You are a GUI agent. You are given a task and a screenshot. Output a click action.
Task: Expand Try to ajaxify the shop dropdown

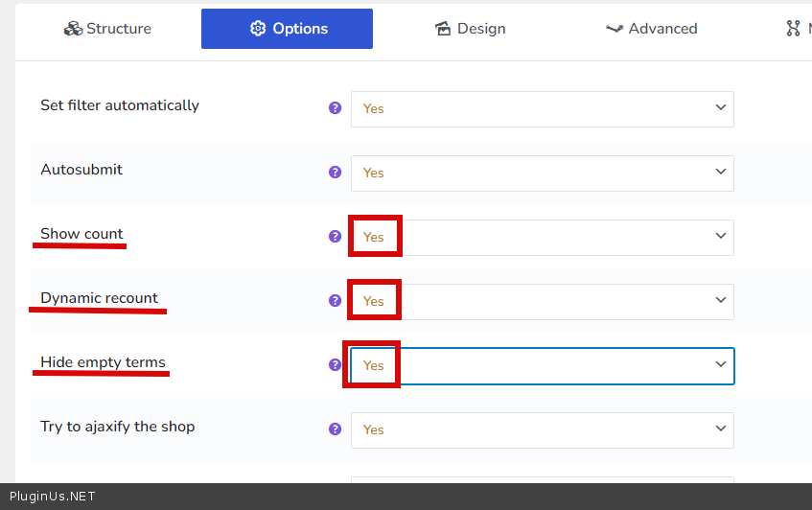542,429
